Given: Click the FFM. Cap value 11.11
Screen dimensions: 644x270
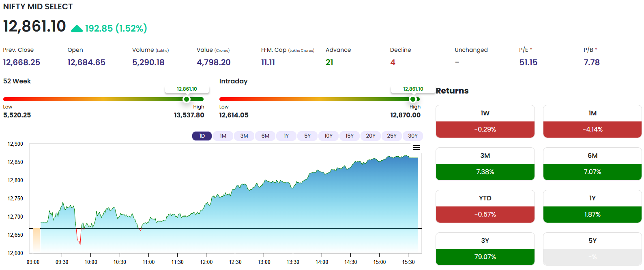Looking at the screenshot, I should click(x=268, y=62).
